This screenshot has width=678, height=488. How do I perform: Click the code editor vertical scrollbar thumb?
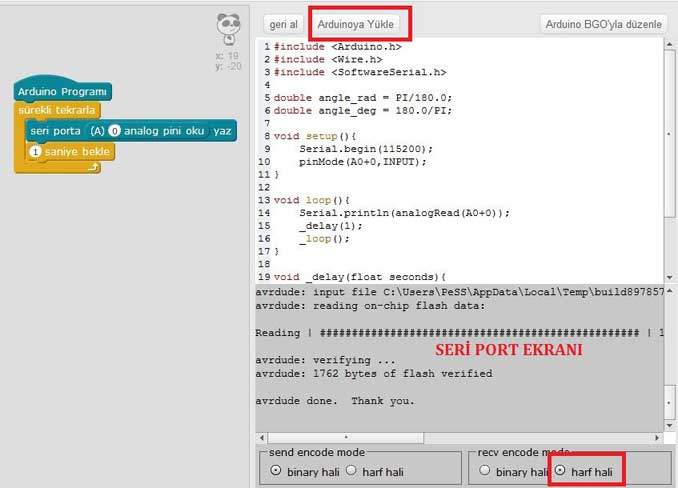(669, 133)
